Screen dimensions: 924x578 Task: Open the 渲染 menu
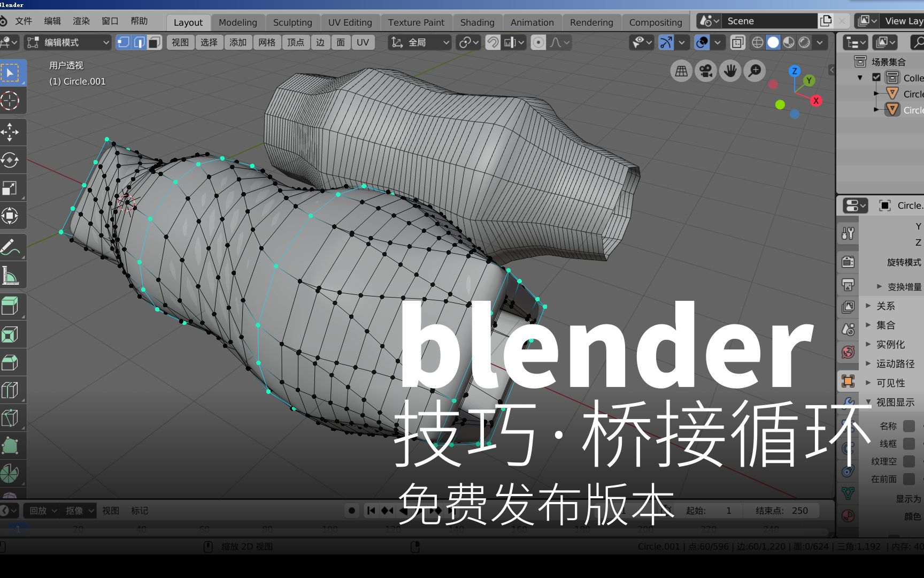click(81, 21)
